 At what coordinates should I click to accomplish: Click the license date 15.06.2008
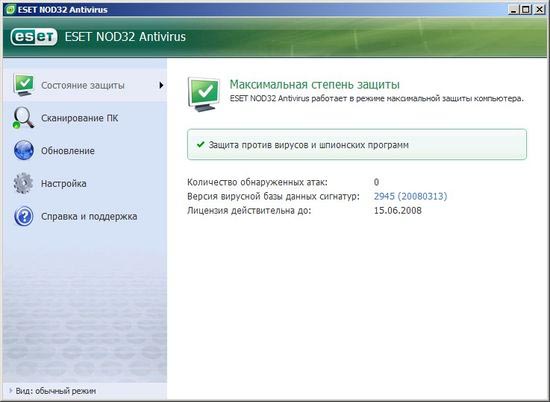coord(398,210)
